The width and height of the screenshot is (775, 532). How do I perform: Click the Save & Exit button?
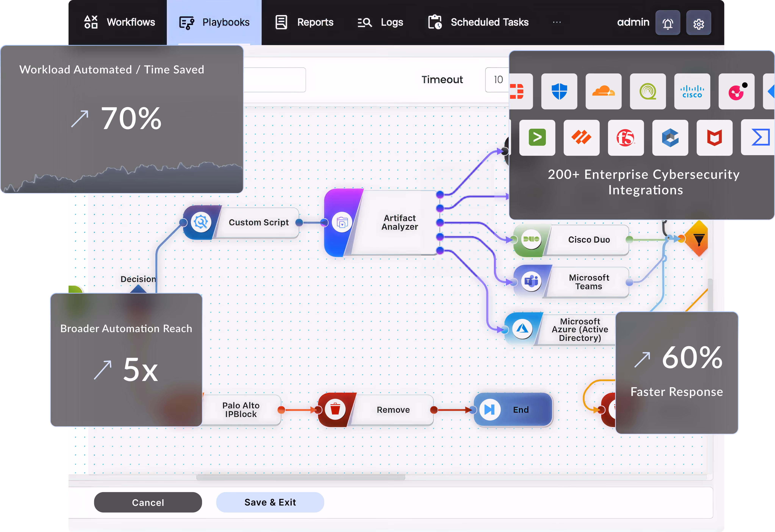pyautogui.click(x=270, y=502)
